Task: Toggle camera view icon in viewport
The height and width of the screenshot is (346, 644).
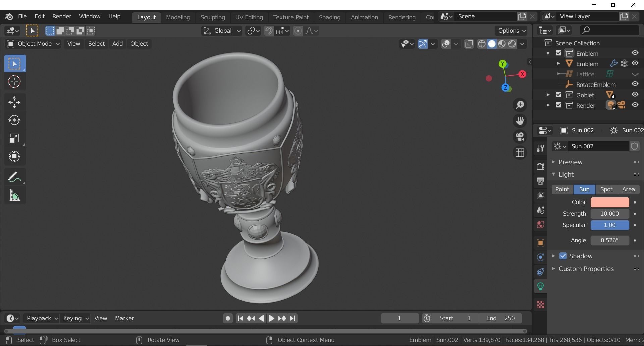Action: point(520,136)
